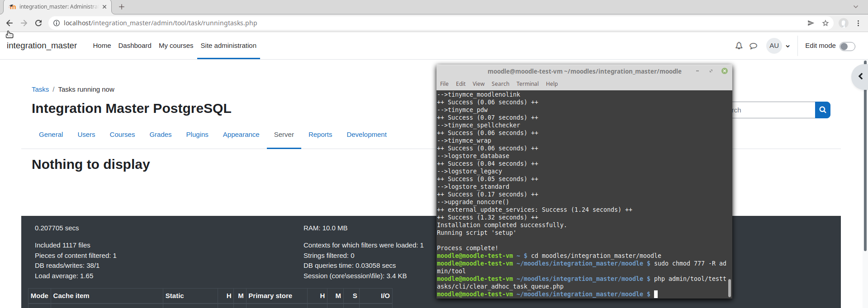The image size is (868, 308).
Task: Open the Courses admin tab
Action: point(122,135)
